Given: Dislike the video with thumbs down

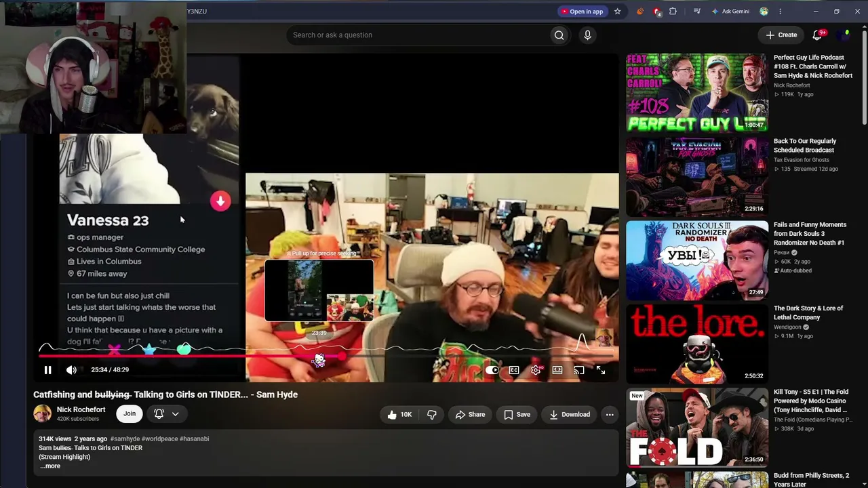Looking at the screenshot, I should (432, 415).
